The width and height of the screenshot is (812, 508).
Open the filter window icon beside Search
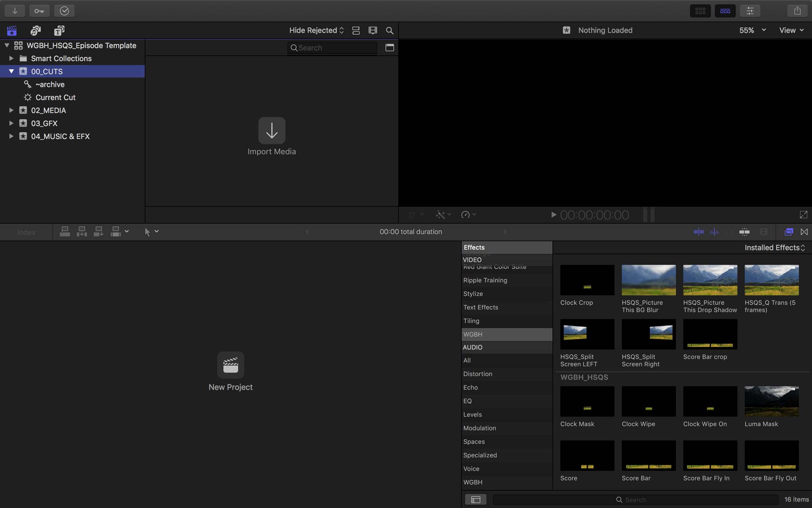click(x=390, y=47)
